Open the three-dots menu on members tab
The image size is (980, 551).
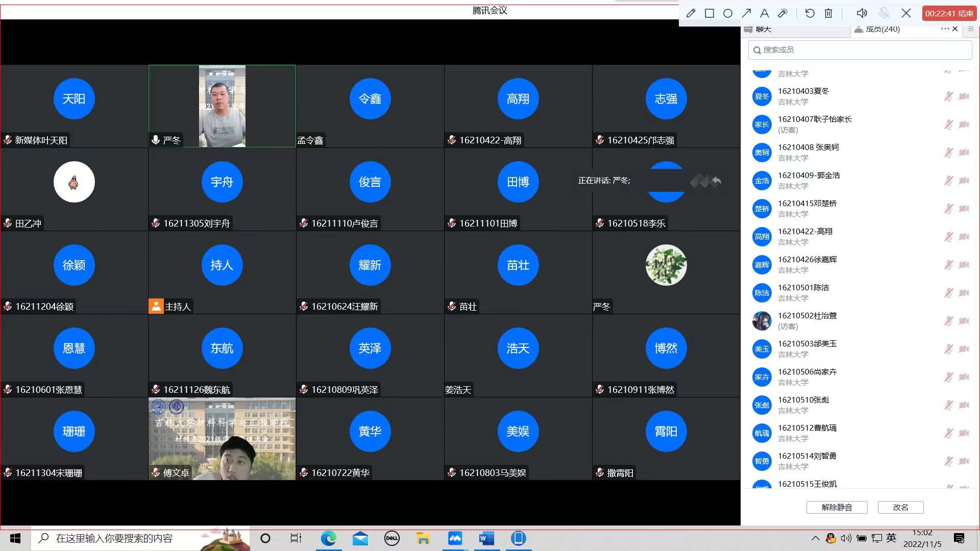click(x=945, y=29)
